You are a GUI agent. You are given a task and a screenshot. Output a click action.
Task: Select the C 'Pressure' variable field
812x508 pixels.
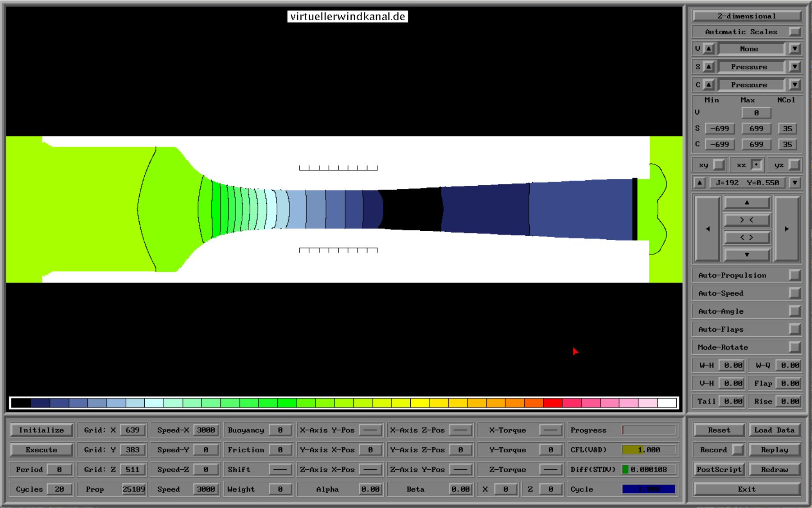751,85
